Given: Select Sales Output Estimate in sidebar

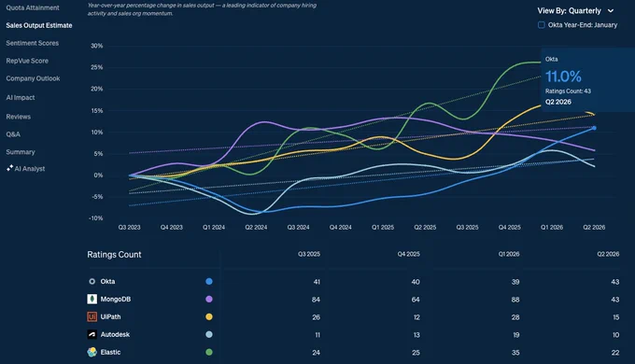Looking at the screenshot, I should 39,25.
